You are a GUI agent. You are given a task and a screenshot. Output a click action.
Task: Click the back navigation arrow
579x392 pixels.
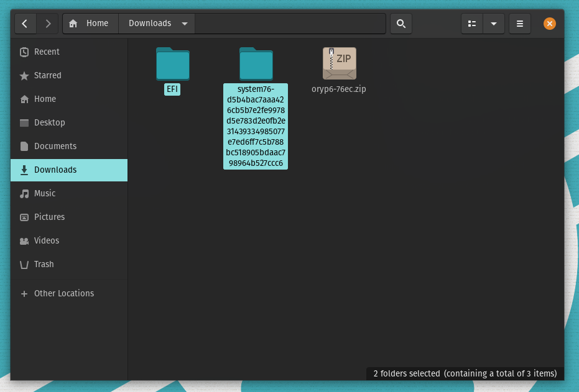[25, 24]
